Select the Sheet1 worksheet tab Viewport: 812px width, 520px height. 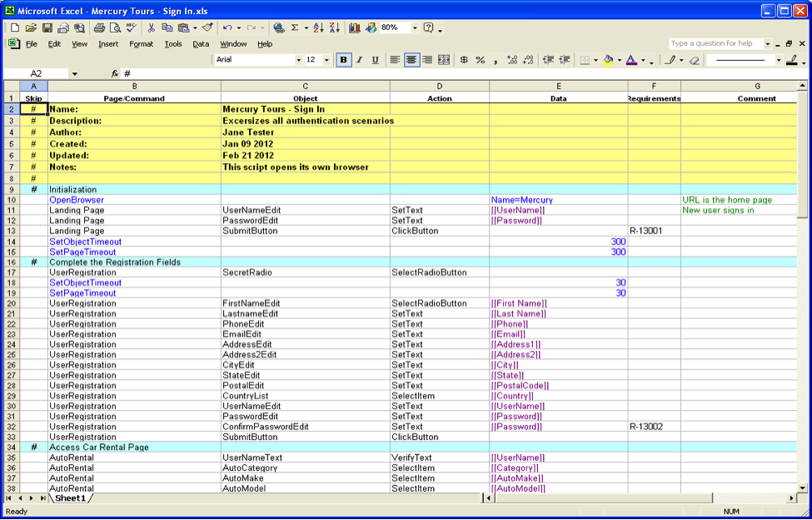click(x=71, y=498)
